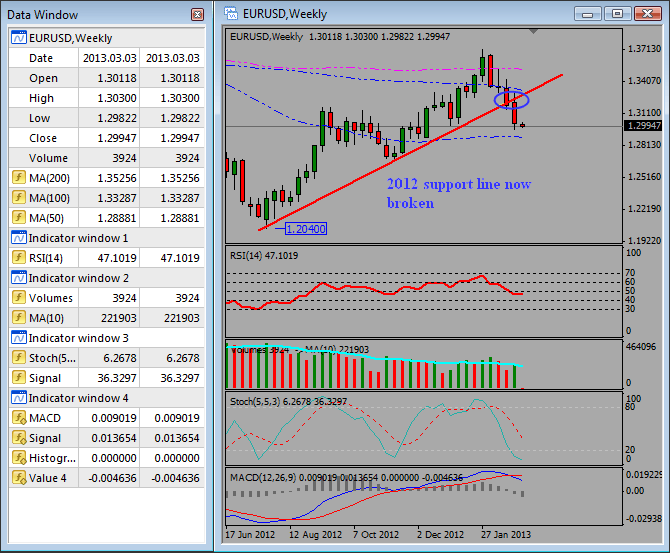Click the 17 Jun 2012 date on time axis
Screen dimensions: 670x553
click(250, 535)
